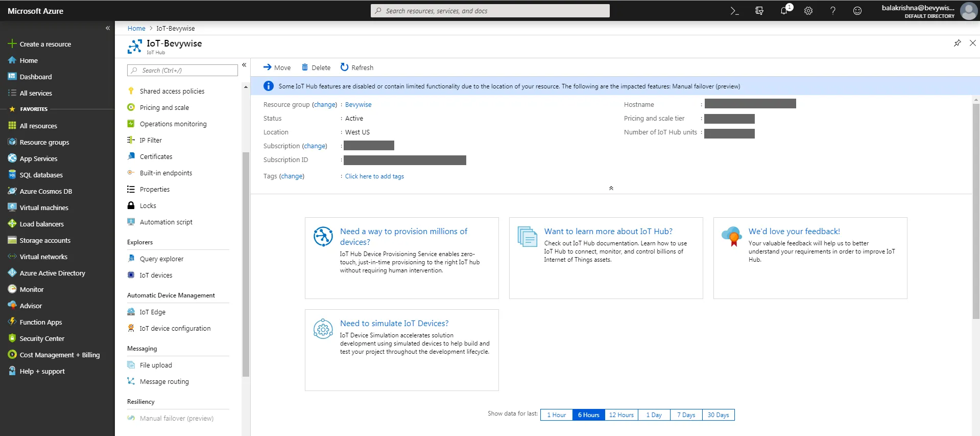
Task: Collapse the IoT Hub resource menu
Action: coord(244,65)
